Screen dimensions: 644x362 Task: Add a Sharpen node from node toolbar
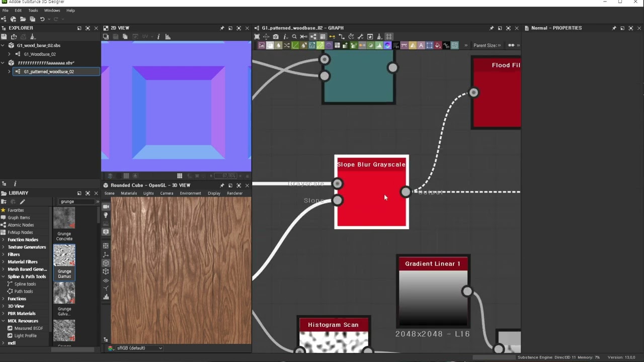[413, 45]
